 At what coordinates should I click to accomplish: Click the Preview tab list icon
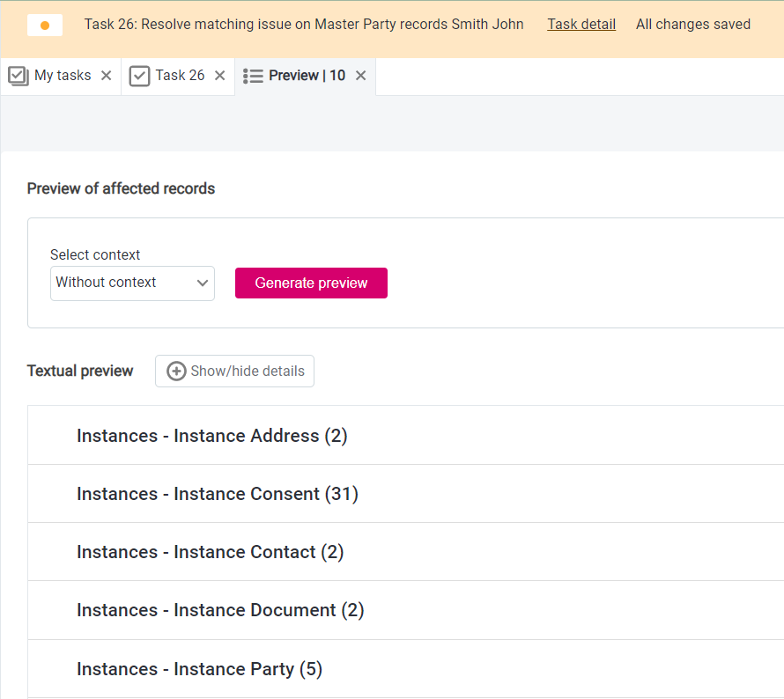[x=253, y=76]
